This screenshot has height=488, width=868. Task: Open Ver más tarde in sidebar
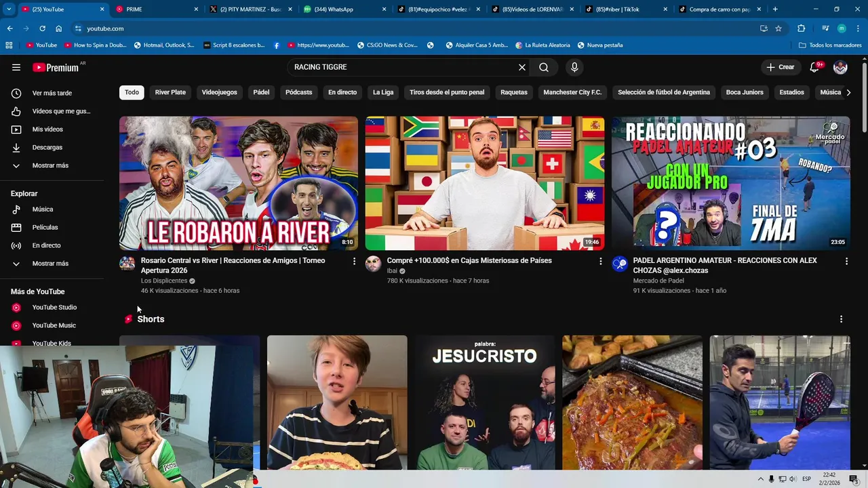pyautogui.click(x=52, y=93)
